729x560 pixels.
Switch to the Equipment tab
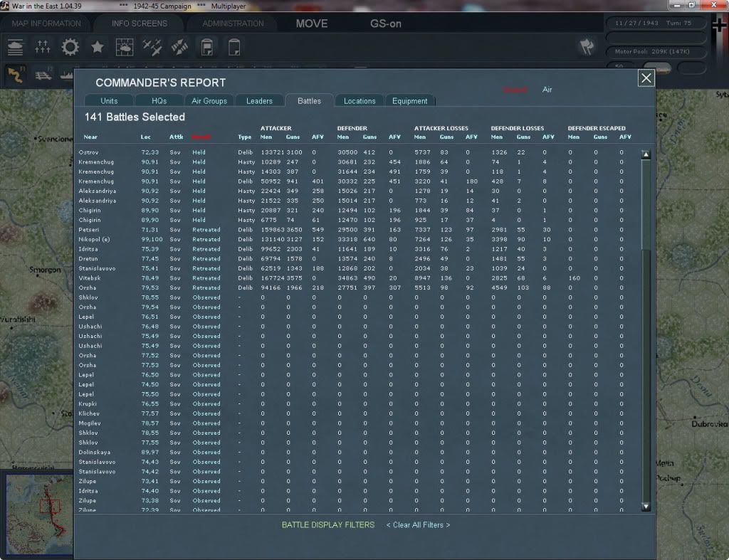pyautogui.click(x=409, y=101)
